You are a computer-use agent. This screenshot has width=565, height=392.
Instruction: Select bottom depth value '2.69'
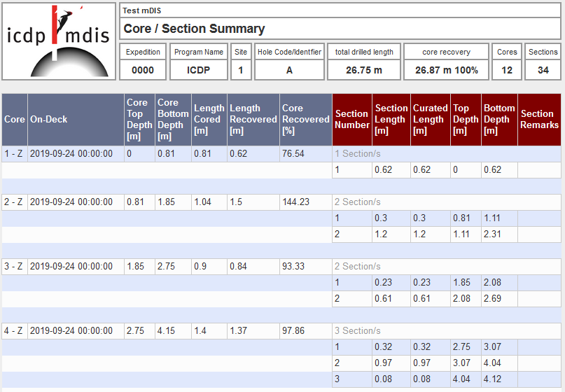(492, 298)
